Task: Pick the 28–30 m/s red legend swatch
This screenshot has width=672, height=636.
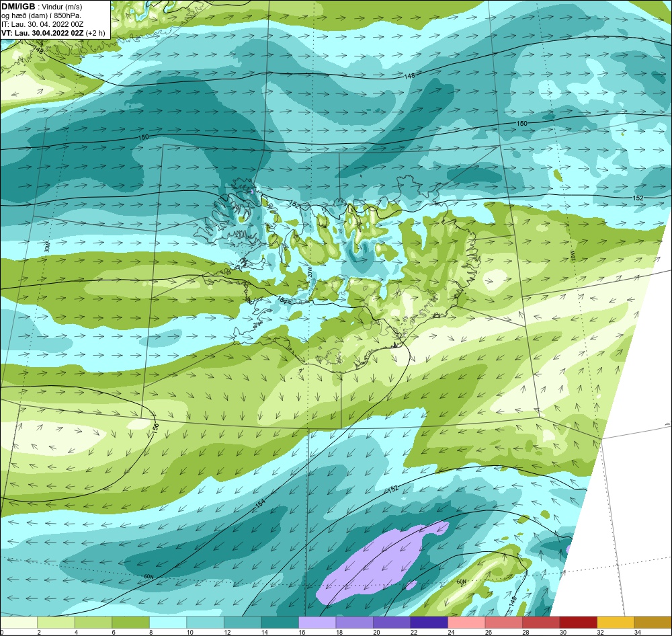Action: click(x=541, y=623)
